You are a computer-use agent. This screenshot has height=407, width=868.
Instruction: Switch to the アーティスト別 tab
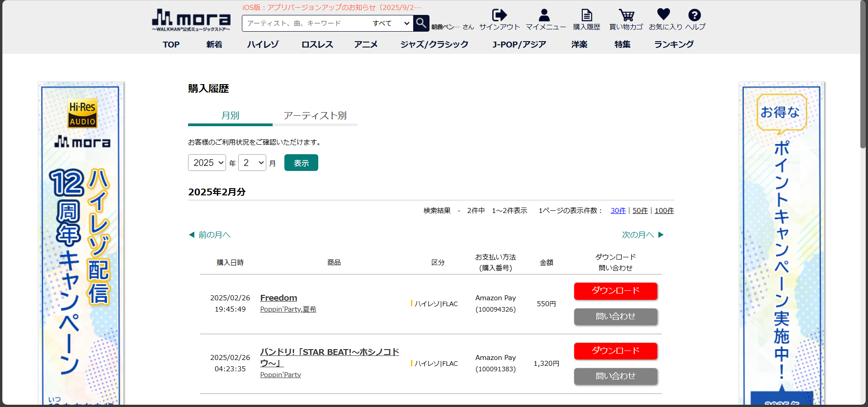tap(315, 116)
